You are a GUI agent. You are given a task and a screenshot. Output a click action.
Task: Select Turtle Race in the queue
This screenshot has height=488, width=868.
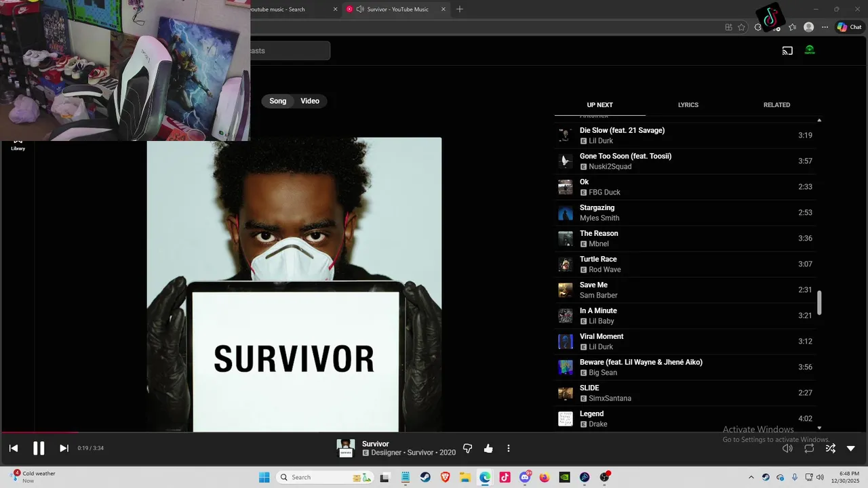point(685,264)
